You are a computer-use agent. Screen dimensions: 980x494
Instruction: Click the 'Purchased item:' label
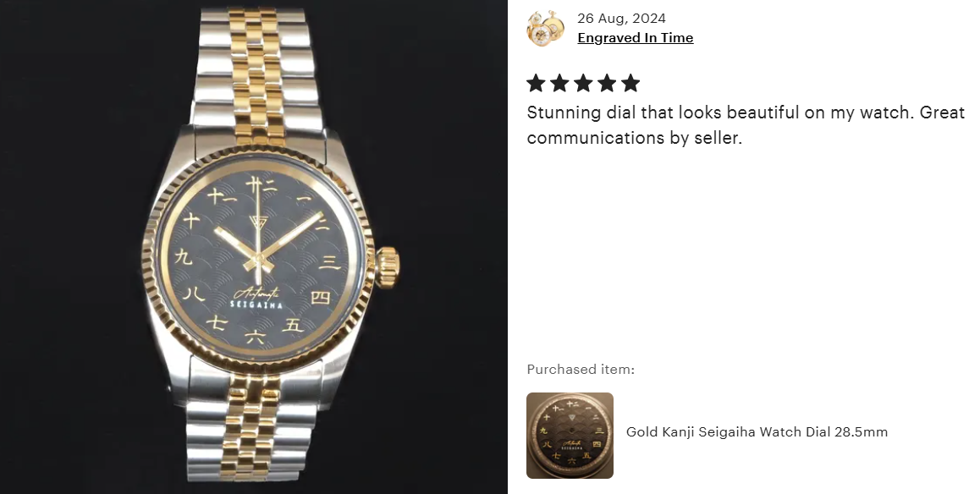(581, 369)
